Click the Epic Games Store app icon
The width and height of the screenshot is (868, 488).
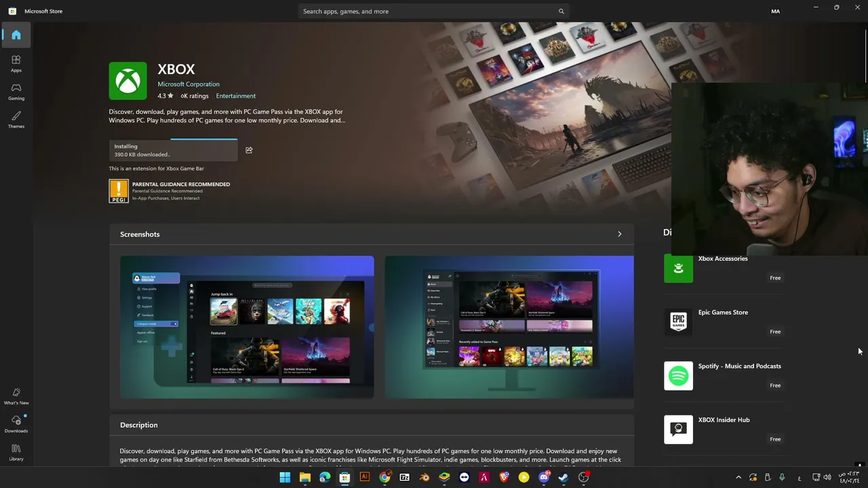678,322
